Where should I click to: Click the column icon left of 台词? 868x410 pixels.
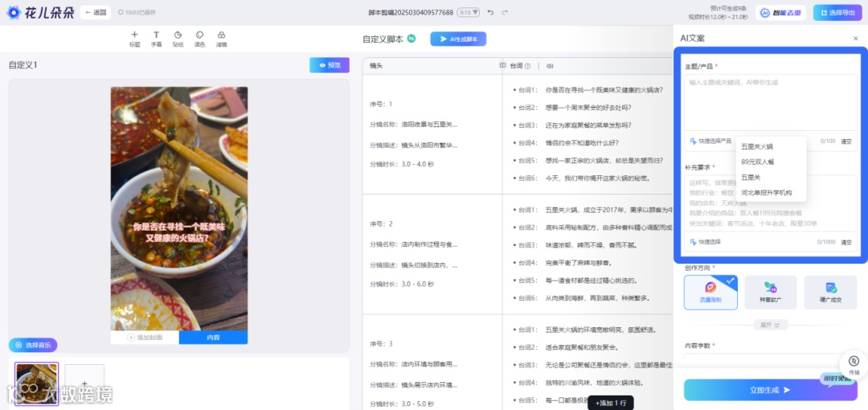(502, 65)
